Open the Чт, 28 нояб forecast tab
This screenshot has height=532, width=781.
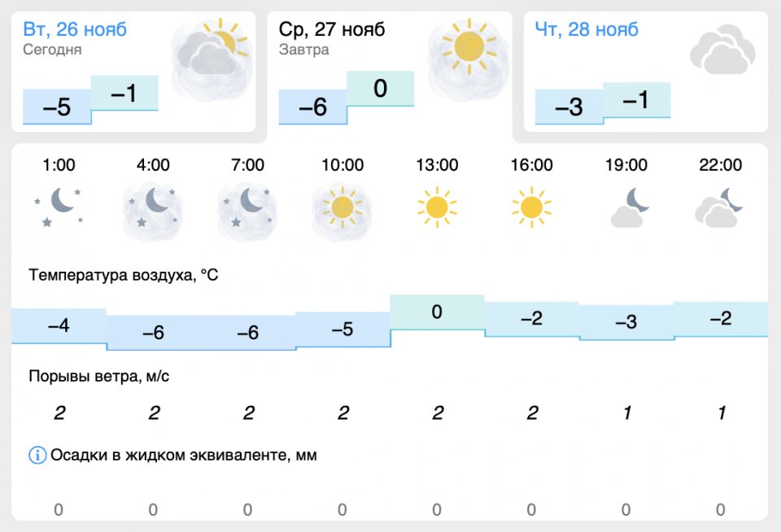(x=587, y=30)
